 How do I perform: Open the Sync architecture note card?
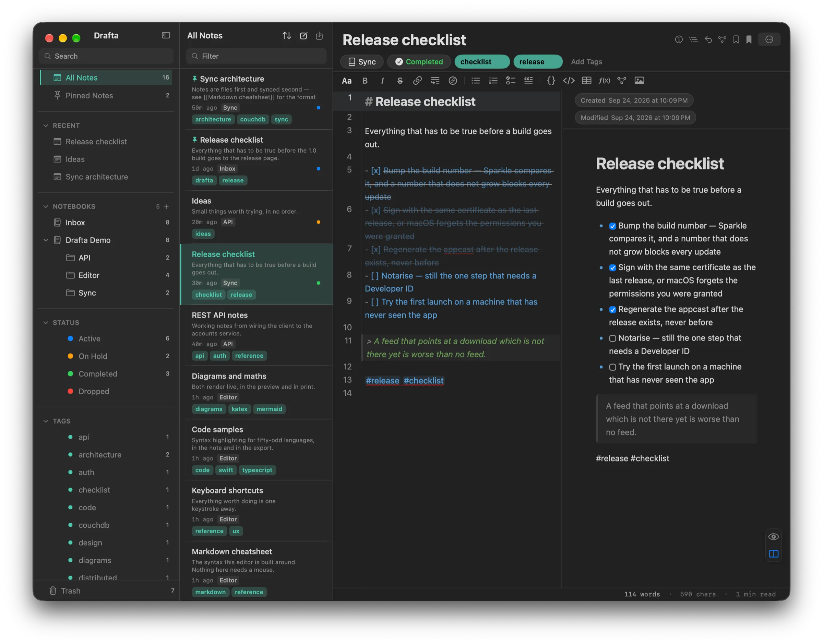257,99
